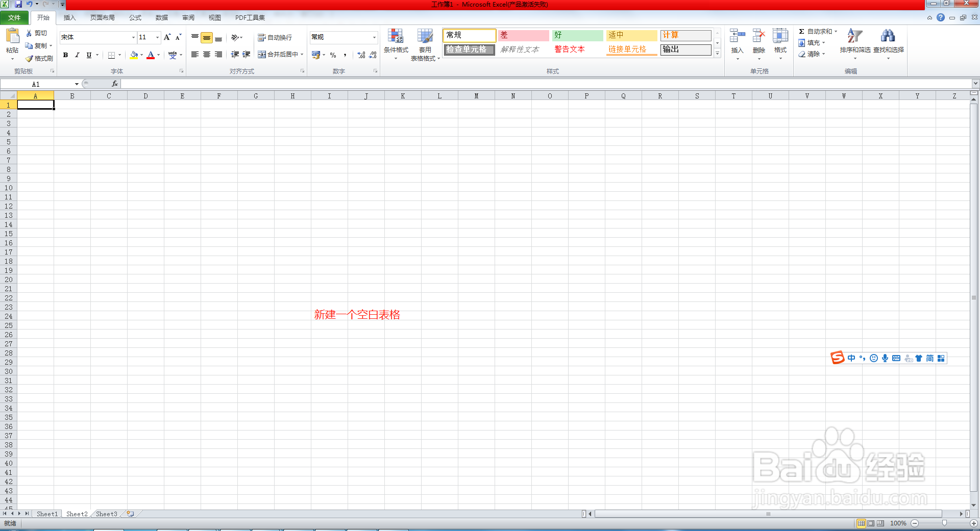980x531 pixels.
Task: Switch to the 数据 Data tab
Action: 162,17
